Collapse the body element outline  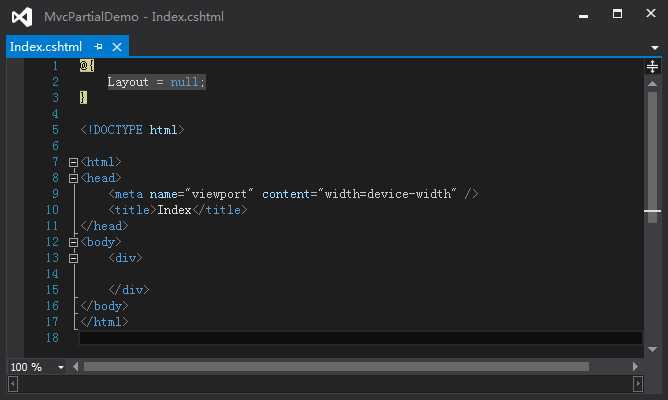click(73, 242)
